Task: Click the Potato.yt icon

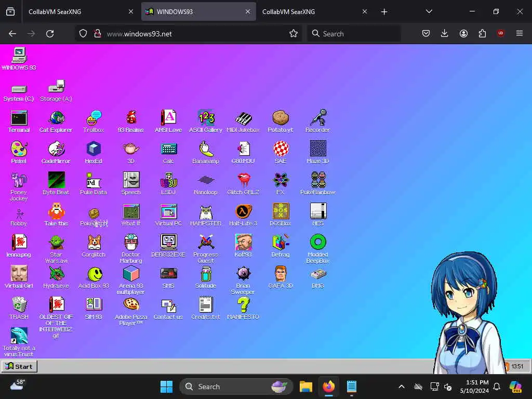Action: coord(281,121)
